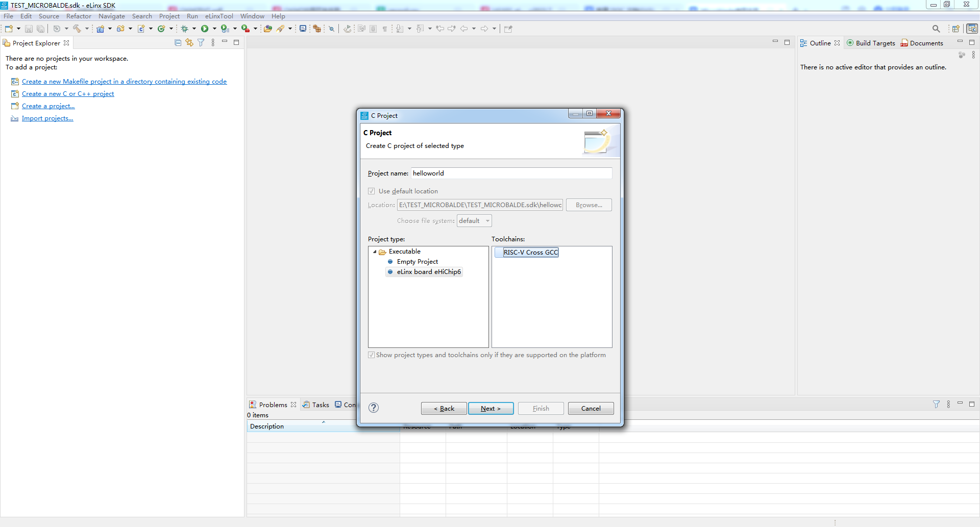Click into the Project name text field
Screen dimensions: 980x527
click(x=511, y=173)
